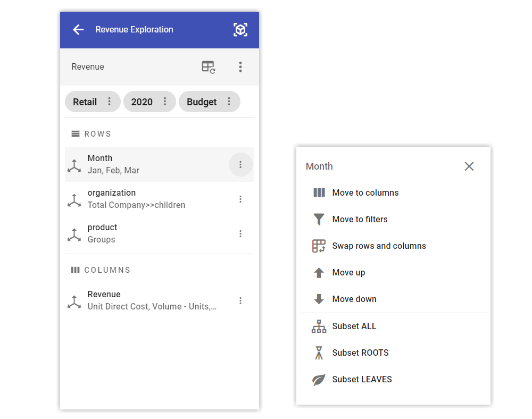Image resolution: width=532 pixels, height=419 pixels.
Task: Click the Revenue dimension icon in Columns
Action: coord(74,302)
